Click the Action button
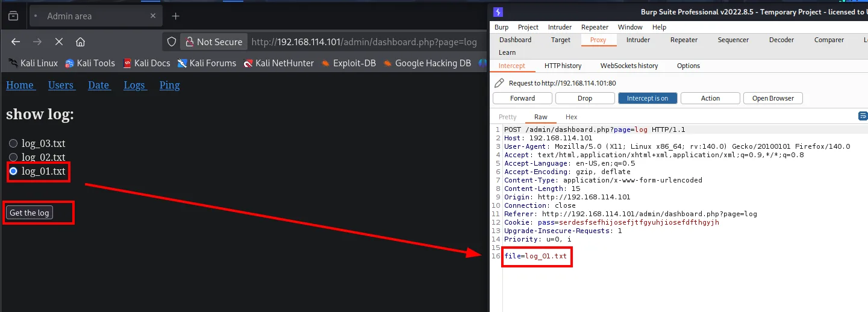 point(710,98)
